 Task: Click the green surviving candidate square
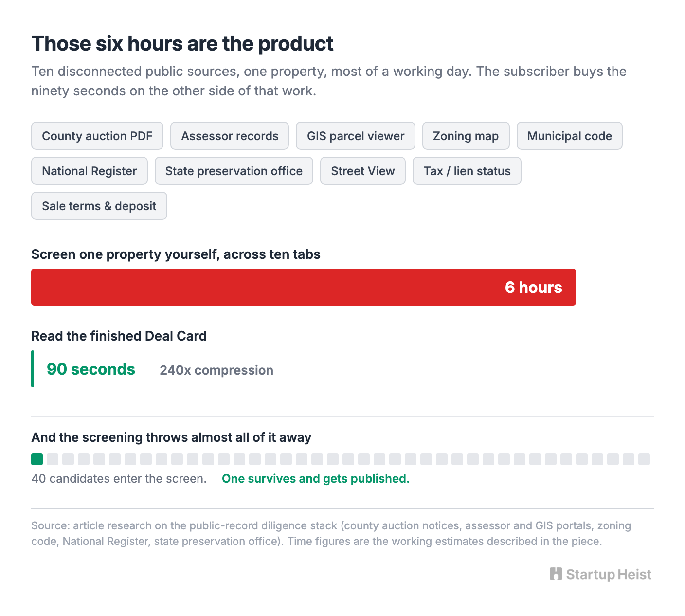(37, 459)
